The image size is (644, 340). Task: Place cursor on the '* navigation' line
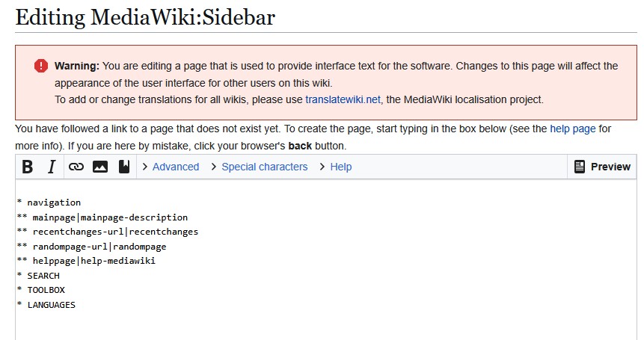(49, 203)
